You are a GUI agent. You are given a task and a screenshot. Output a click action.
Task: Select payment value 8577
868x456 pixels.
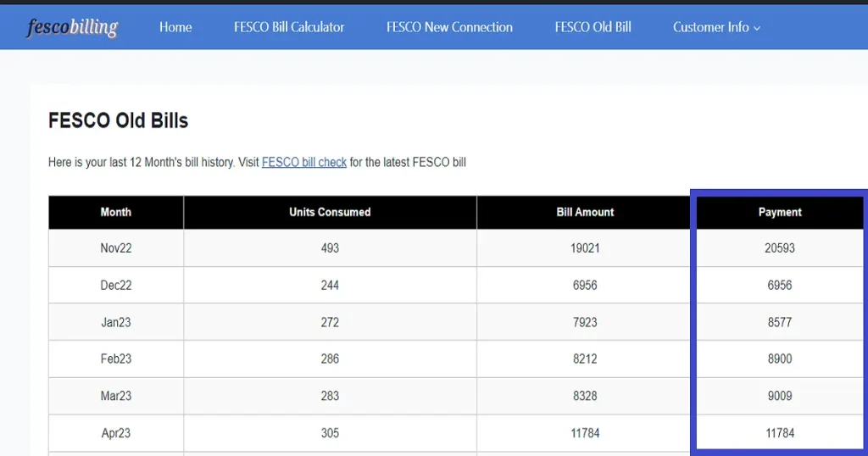click(x=780, y=322)
